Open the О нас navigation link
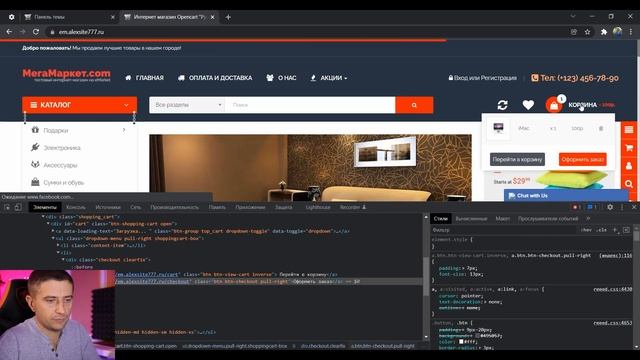Image resolution: width=640 pixels, height=360 pixels. (x=281, y=78)
